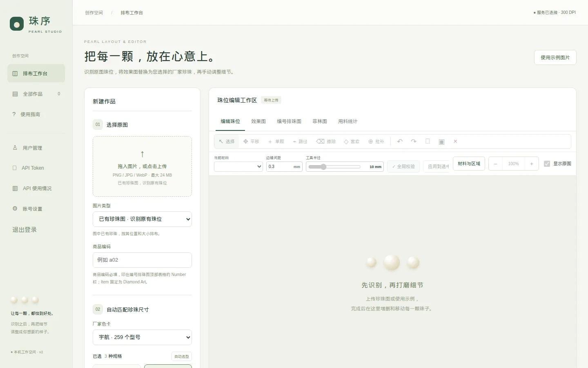Click the 应用到选中 button

(x=437, y=166)
